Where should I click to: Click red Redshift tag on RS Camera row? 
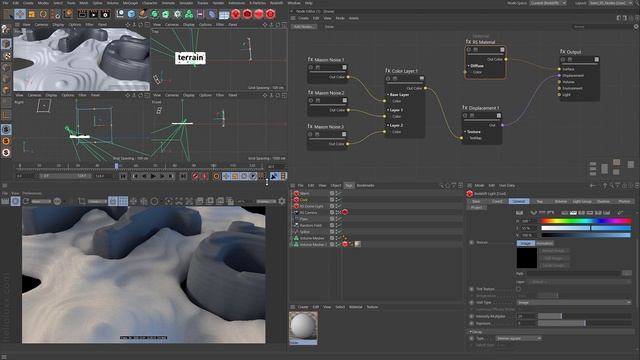345,212
